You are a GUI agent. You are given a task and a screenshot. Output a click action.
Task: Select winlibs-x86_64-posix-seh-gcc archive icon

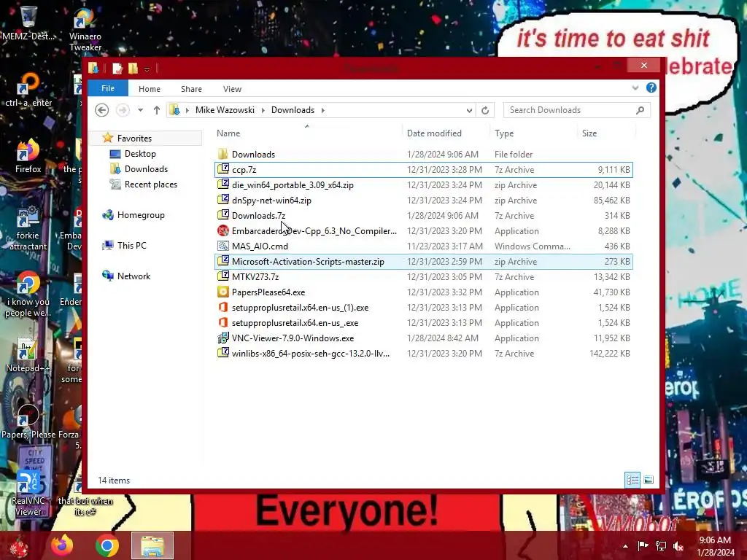pos(222,354)
